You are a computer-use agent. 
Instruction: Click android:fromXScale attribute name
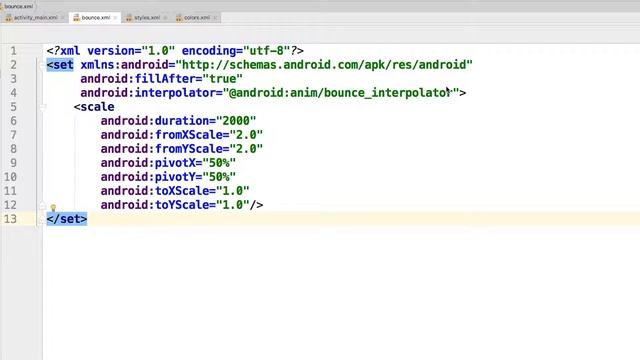162,135
